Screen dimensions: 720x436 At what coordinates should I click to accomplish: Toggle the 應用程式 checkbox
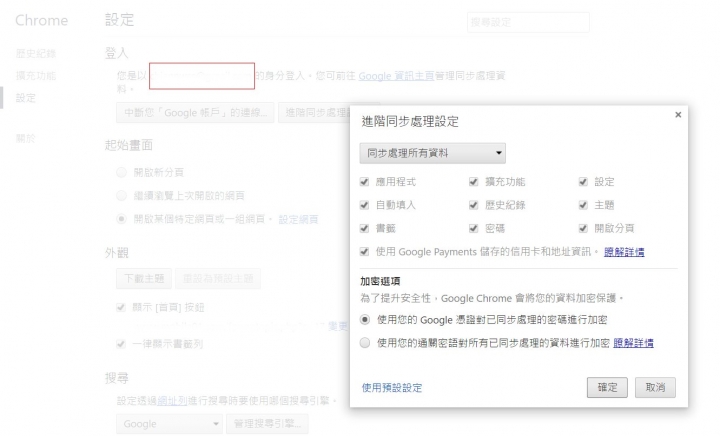click(365, 182)
